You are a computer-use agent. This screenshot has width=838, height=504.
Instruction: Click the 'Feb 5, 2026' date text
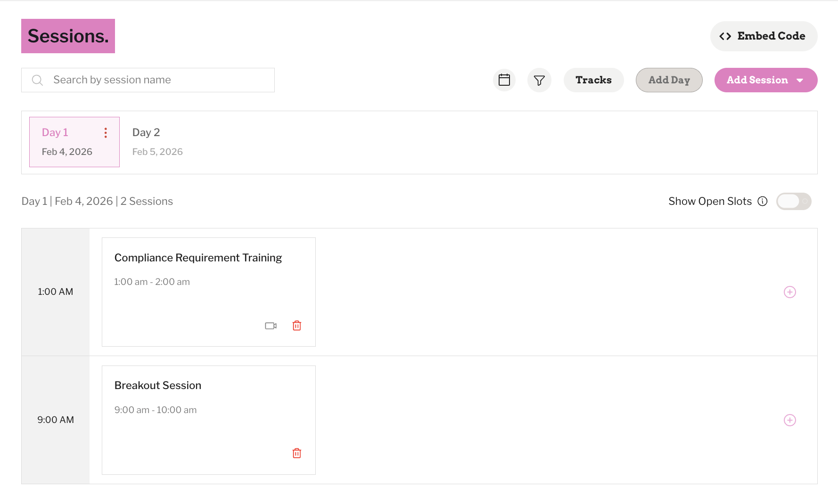157,152
